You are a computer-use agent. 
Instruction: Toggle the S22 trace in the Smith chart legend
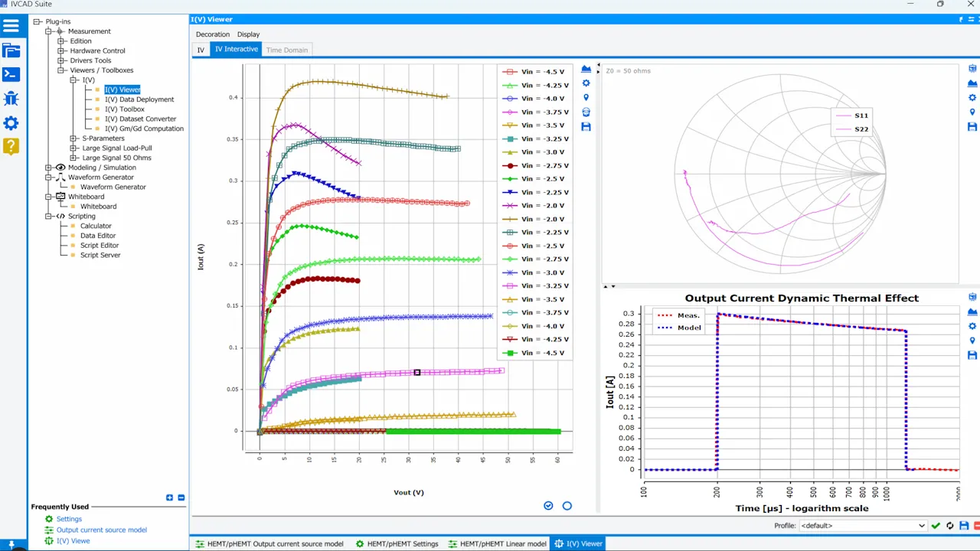click(861, 129)
